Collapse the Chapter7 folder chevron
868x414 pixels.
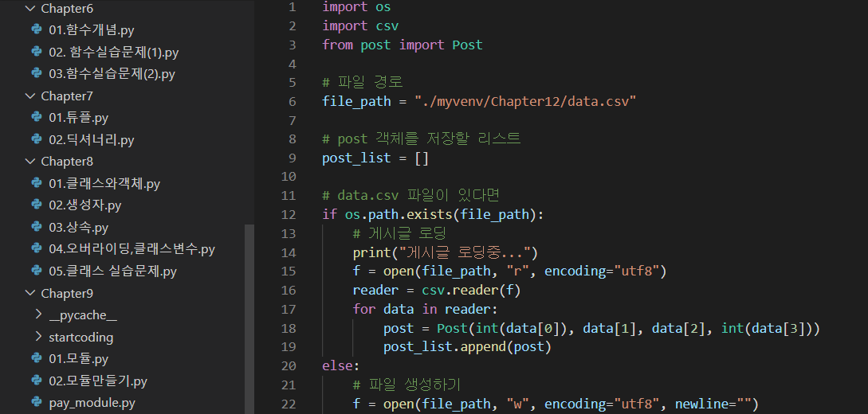[30, 96]
